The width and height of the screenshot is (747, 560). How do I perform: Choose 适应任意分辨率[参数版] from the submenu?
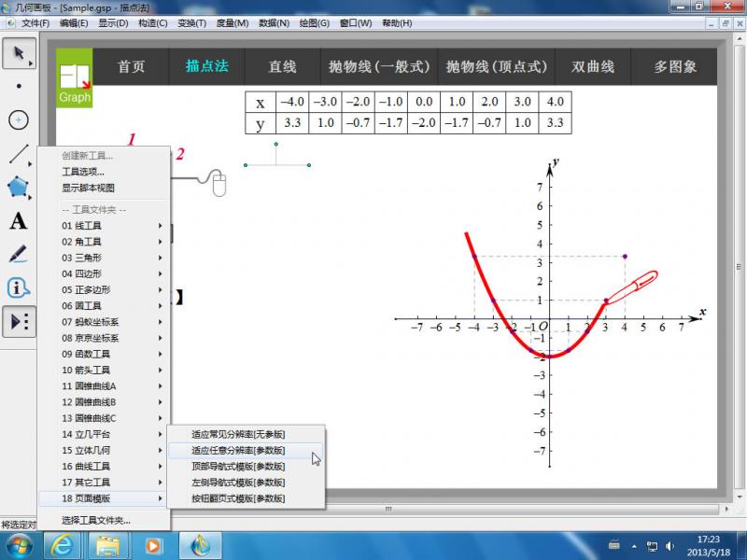click(238, 451)
